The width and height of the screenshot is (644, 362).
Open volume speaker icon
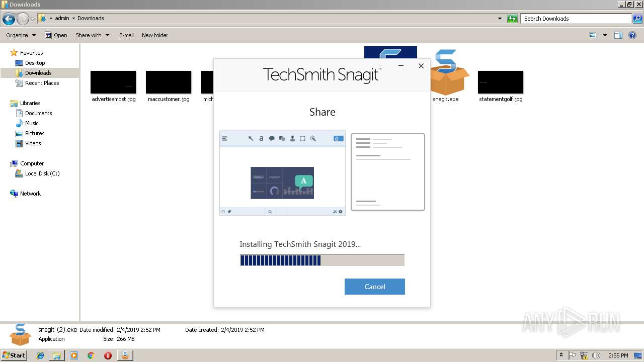click(x=596, y=355)
